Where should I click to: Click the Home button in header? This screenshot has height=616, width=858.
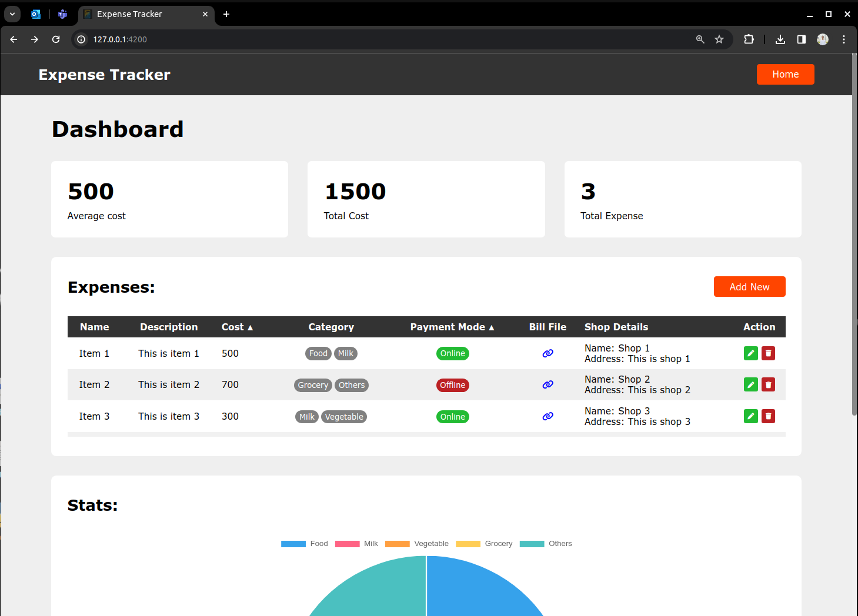pos(785,74)
